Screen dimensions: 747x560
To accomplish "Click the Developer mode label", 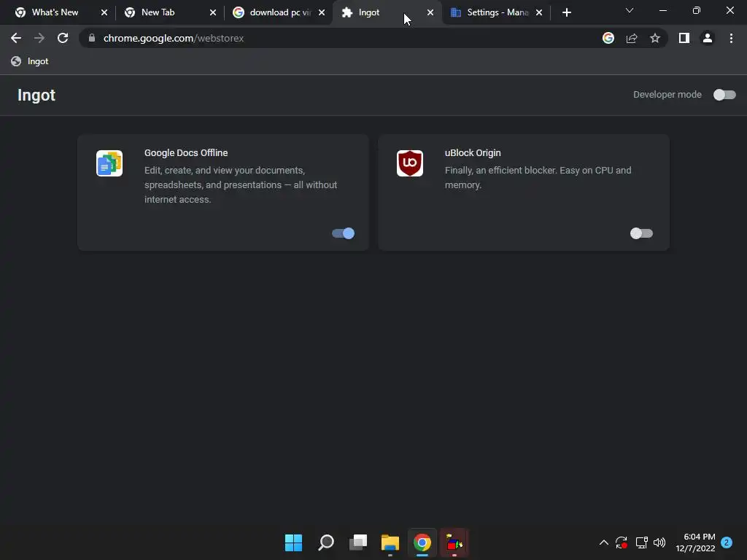I will [x=667, y=95].
